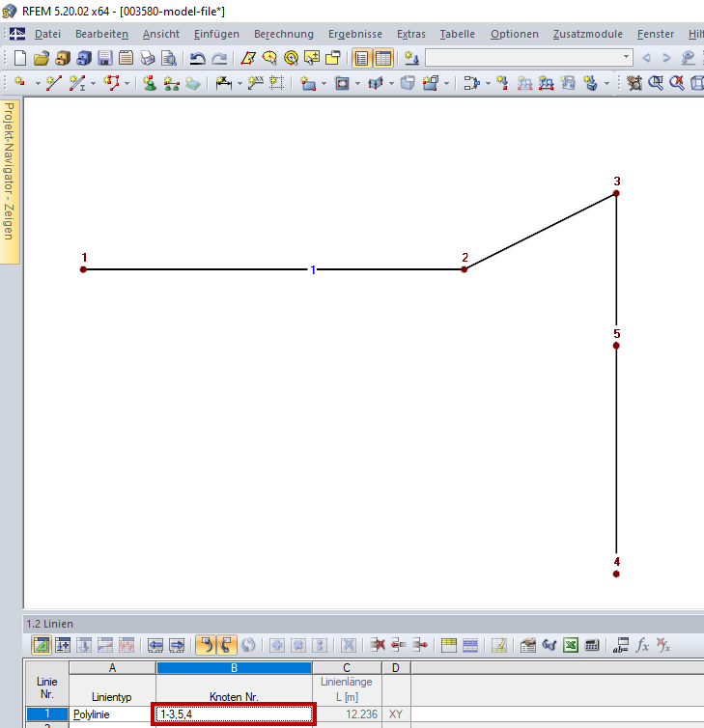Click the blue line label 1
Image resolution: width=704 pixels, height=728 pixels.
313,269
